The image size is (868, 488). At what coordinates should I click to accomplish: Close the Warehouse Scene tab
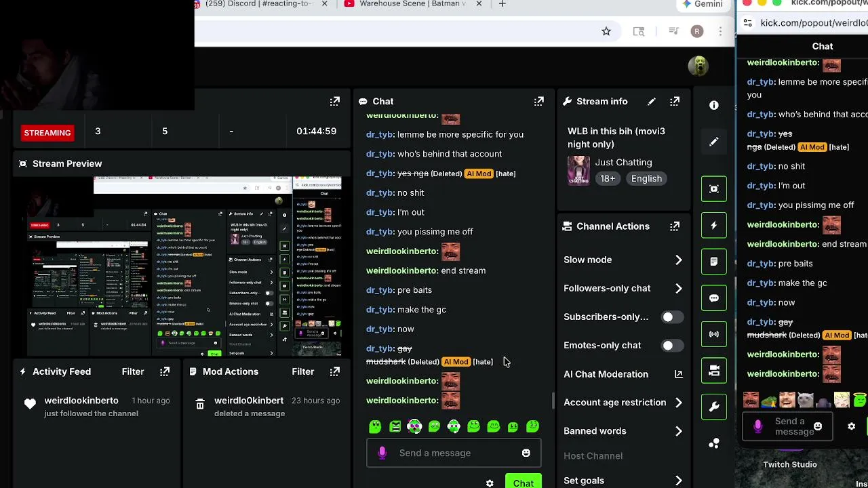[479, 4]
